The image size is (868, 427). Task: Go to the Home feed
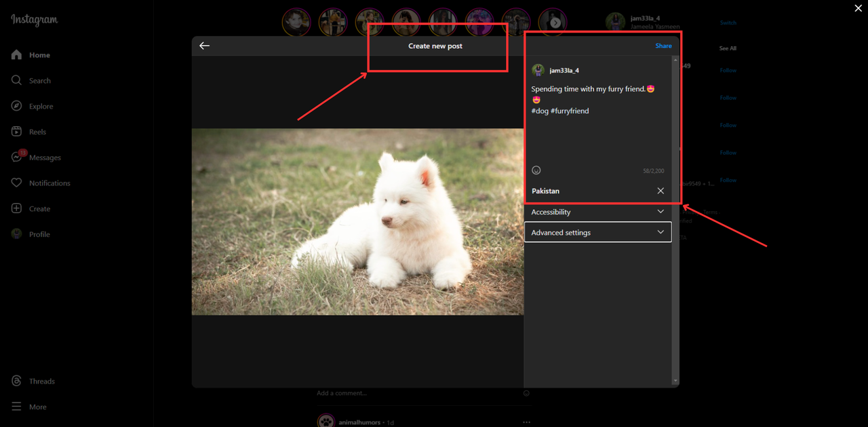pyautogui.click(x=31, y=55)
